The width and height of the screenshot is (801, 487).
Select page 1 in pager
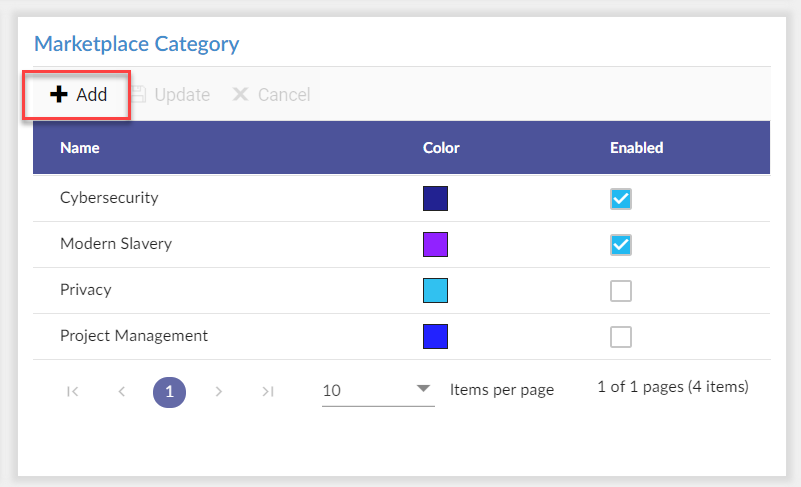(170, 392)
